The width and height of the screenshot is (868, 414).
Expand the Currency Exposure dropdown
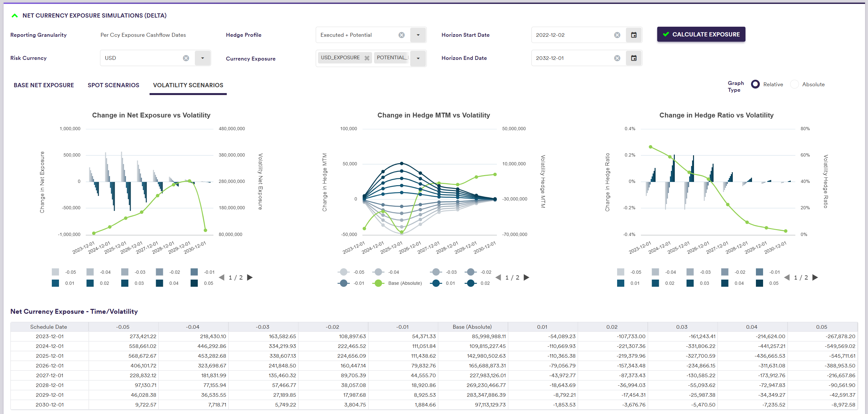(418, 58)
